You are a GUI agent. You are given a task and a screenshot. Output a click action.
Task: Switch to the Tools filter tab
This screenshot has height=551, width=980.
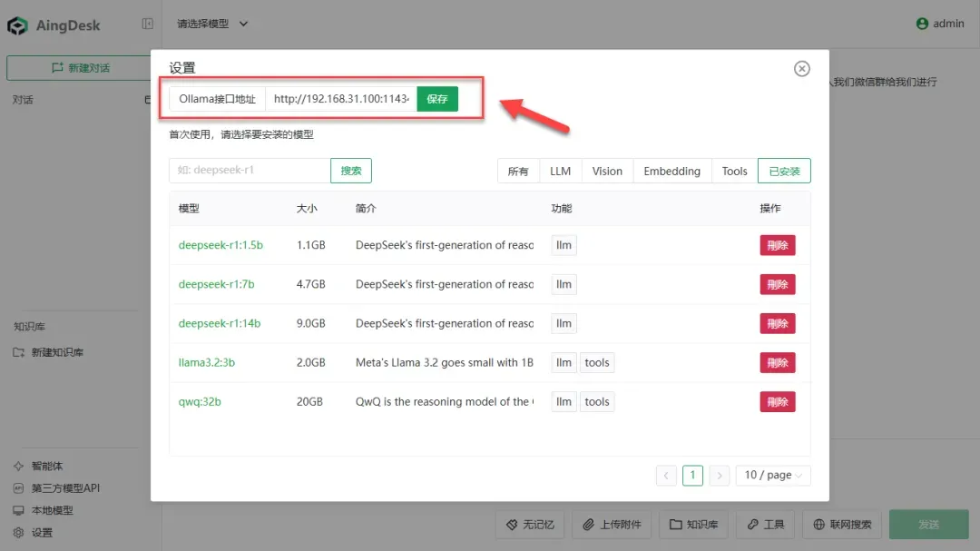(x=734, y=171)
